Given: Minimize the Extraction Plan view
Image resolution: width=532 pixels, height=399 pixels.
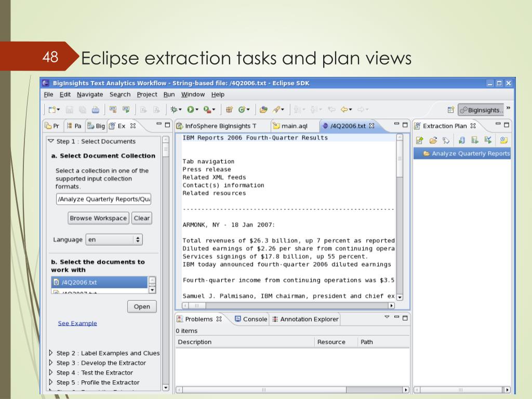Looking at the screenshot, I should point(498,124).
